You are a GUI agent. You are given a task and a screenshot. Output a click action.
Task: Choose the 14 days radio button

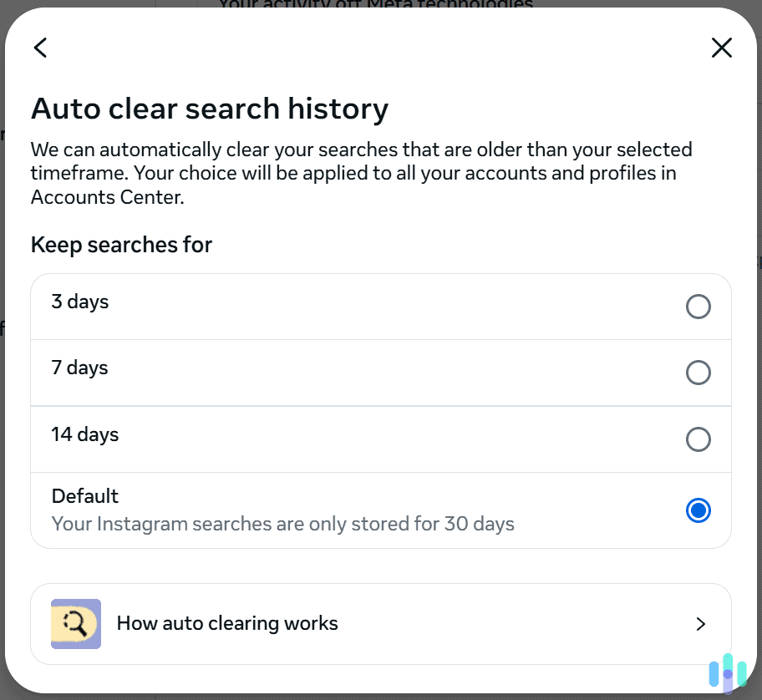tap(698, 439)
